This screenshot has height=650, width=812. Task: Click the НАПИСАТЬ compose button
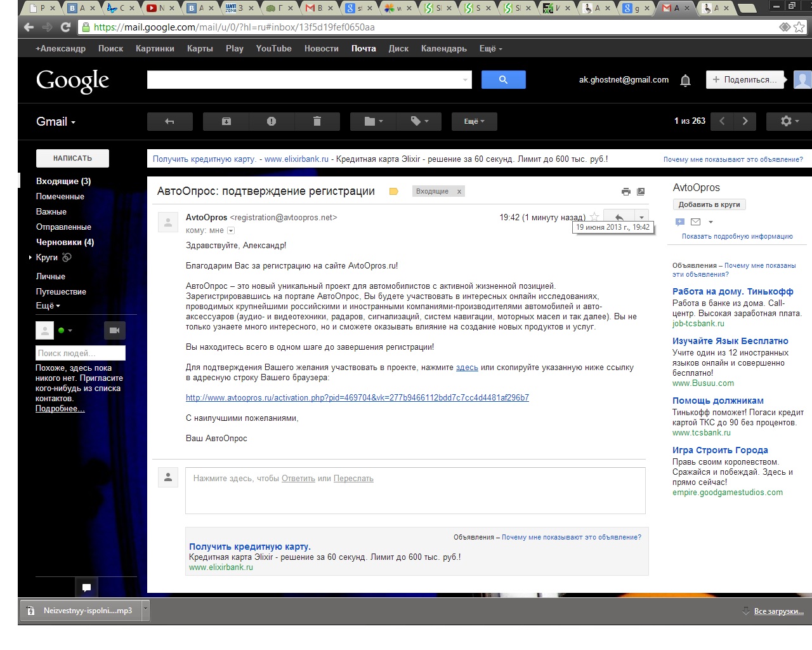tap(72, 158)
